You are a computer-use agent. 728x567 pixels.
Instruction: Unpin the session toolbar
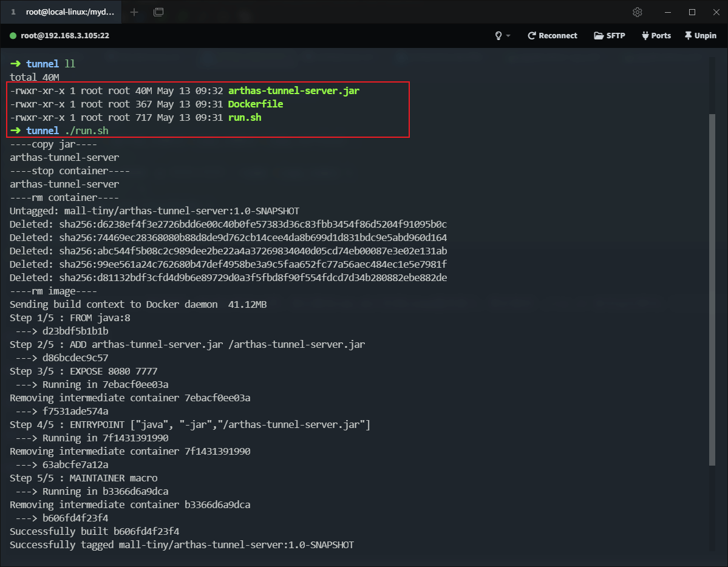pos(700,36)
